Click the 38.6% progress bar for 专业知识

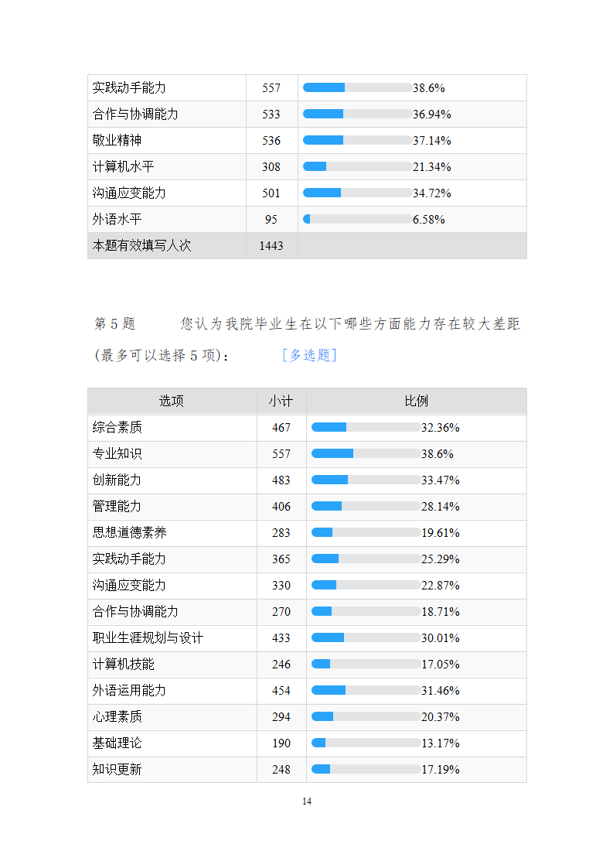(x=366, y=453)
